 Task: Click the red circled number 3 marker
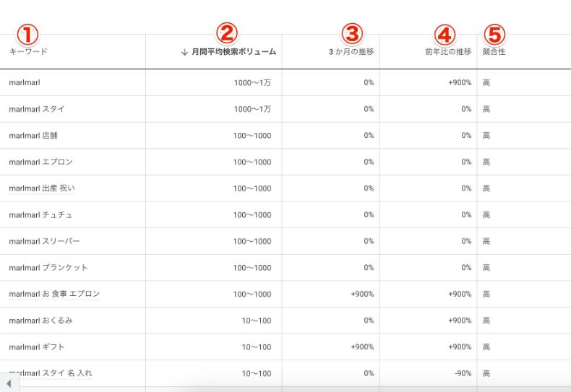pyautogui.click(x=352, y=33)
